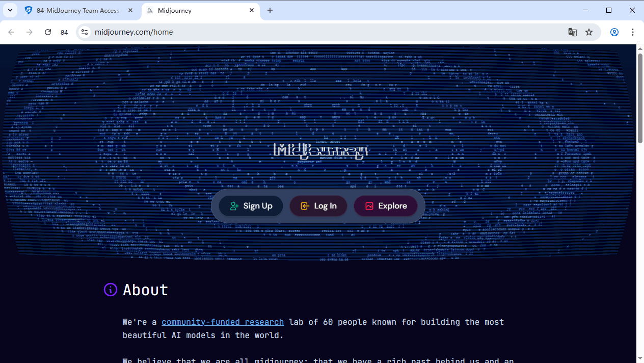The image size is (644, 363).
Task: Open the tab search dropdown arrow
Action: pos(10,10)
